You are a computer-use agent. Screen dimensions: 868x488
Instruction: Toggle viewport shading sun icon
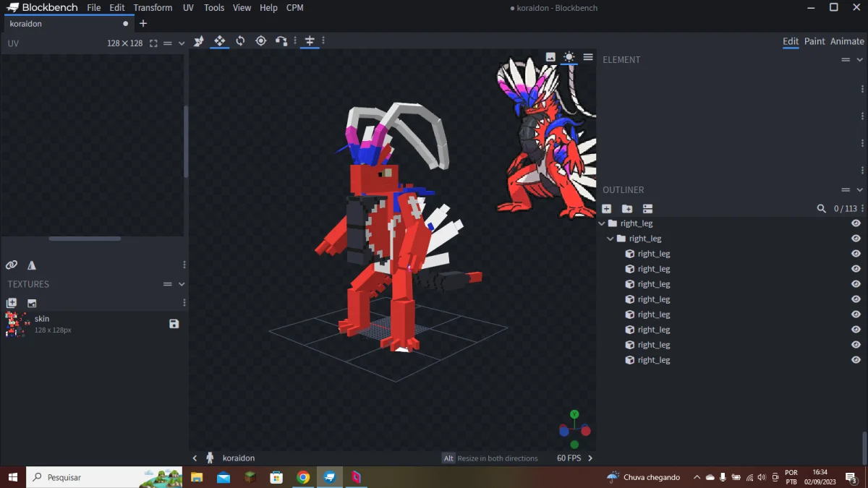coord(569,57)
